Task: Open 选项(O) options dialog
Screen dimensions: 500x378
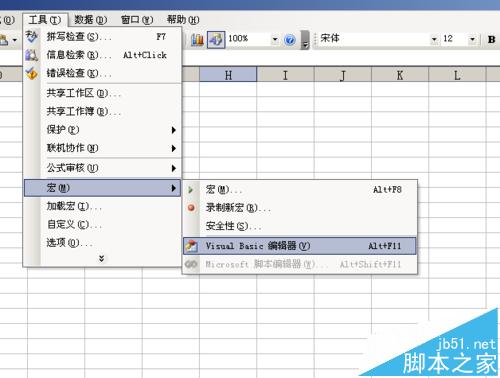Action: click(x=103, y=243)
